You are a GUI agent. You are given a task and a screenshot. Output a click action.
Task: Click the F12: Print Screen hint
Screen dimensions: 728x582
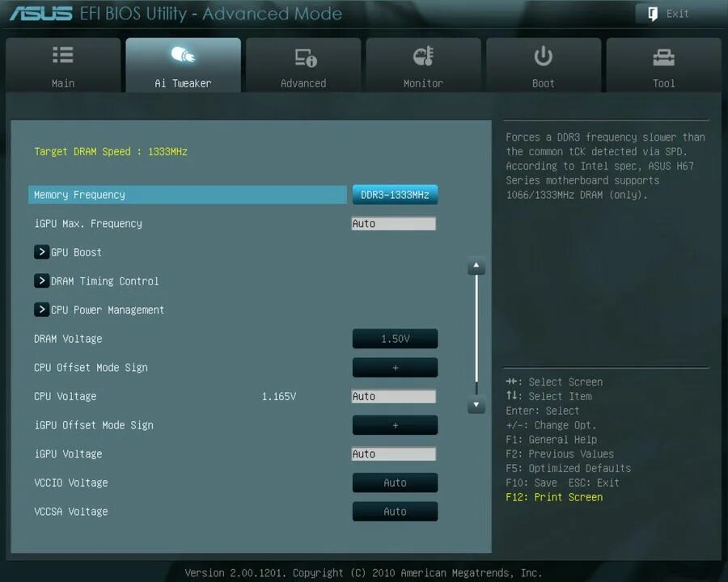tap(554, 497)
